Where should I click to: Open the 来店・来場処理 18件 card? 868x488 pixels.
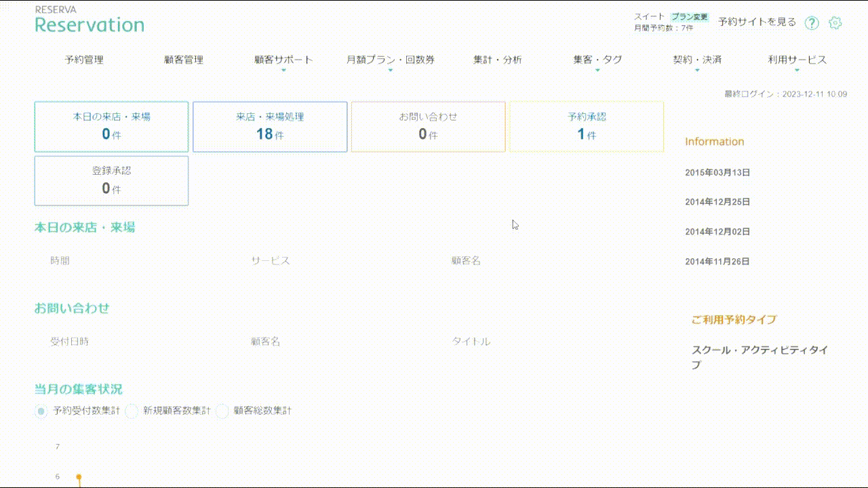click(270, 127)
